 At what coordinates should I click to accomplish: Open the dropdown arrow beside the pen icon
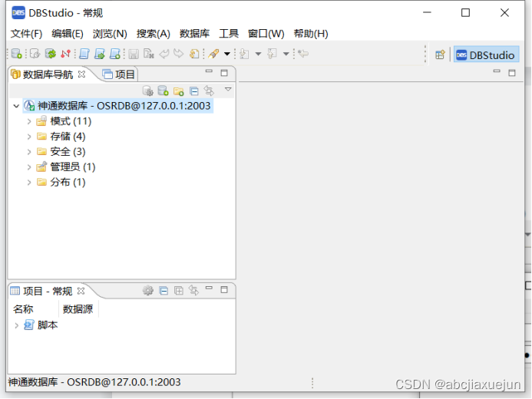227,54
